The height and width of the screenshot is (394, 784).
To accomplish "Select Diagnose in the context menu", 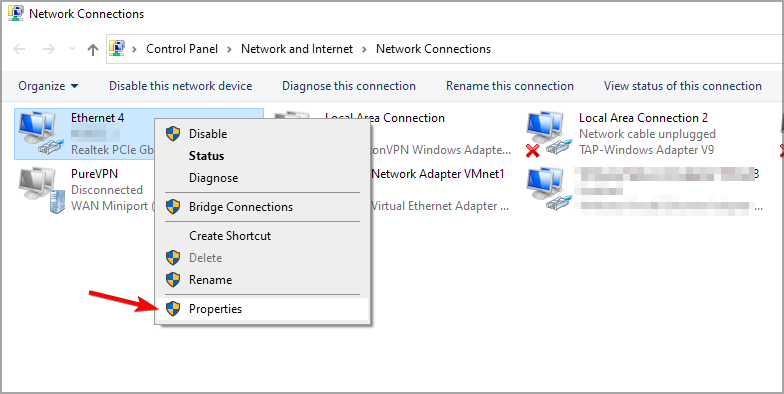I will coord(214,178).
